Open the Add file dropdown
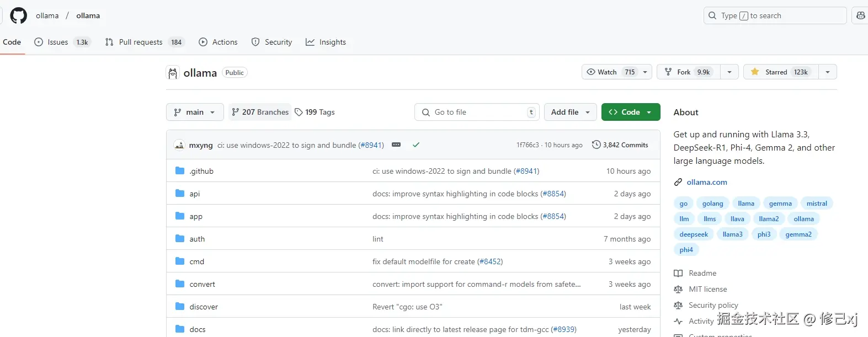This screenshot has width=868, height=337. click(570, 112)
